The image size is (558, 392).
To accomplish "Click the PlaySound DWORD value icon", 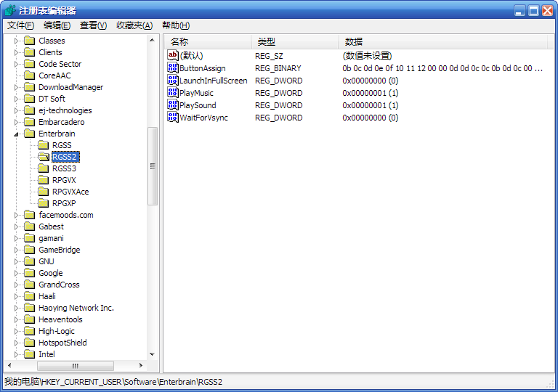I will click(173, 105).
